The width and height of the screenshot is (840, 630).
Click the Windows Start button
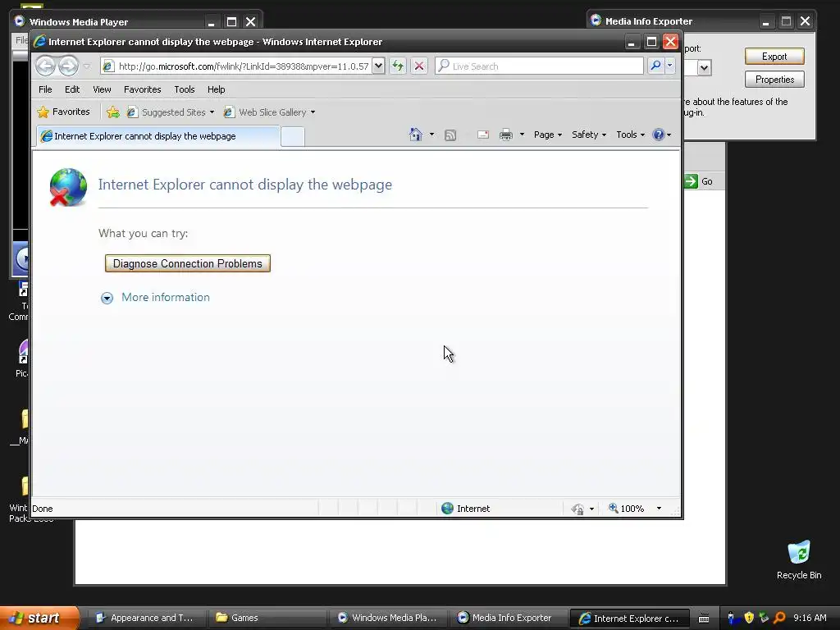click(x=39, y=618)
